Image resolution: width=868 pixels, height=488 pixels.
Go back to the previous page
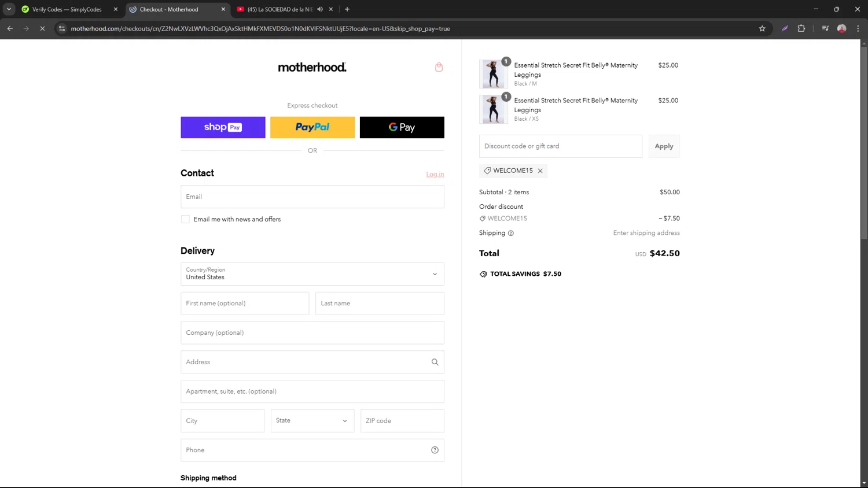coord(10,28)
